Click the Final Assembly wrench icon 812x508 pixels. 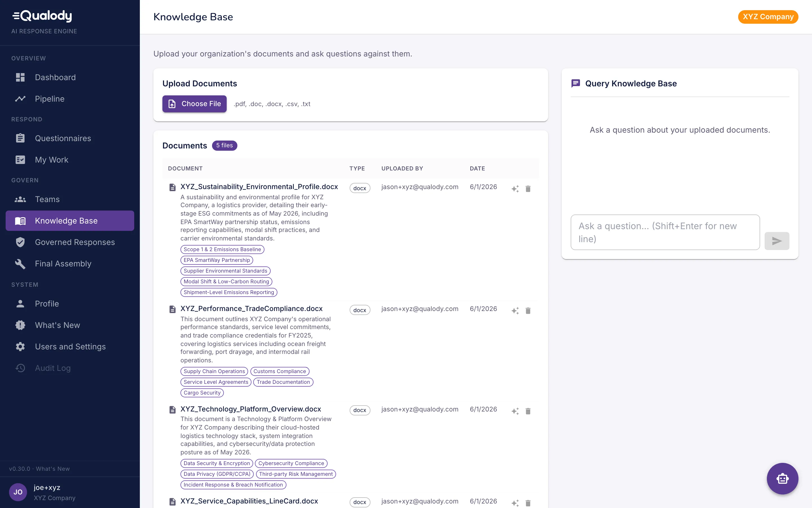pos(20,264)
